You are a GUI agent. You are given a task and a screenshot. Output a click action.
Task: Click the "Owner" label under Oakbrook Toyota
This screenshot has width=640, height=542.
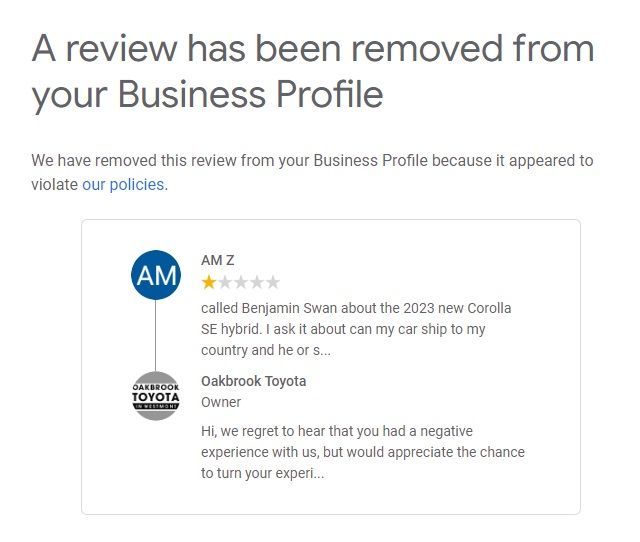pos(221,402)
